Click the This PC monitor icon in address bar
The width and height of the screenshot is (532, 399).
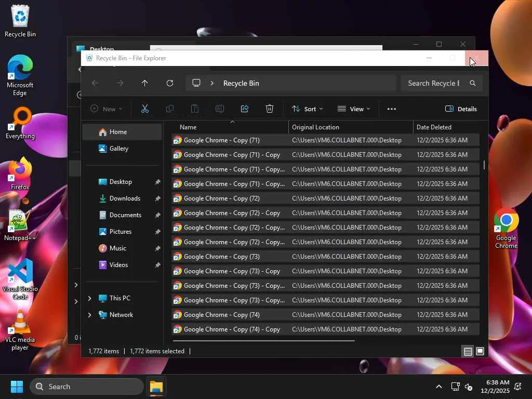tap(196, 83)
